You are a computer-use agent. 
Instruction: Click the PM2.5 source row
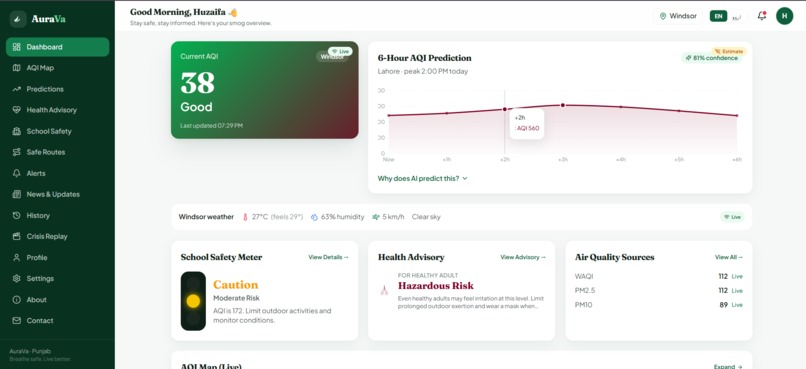click(x=658, y=290)
